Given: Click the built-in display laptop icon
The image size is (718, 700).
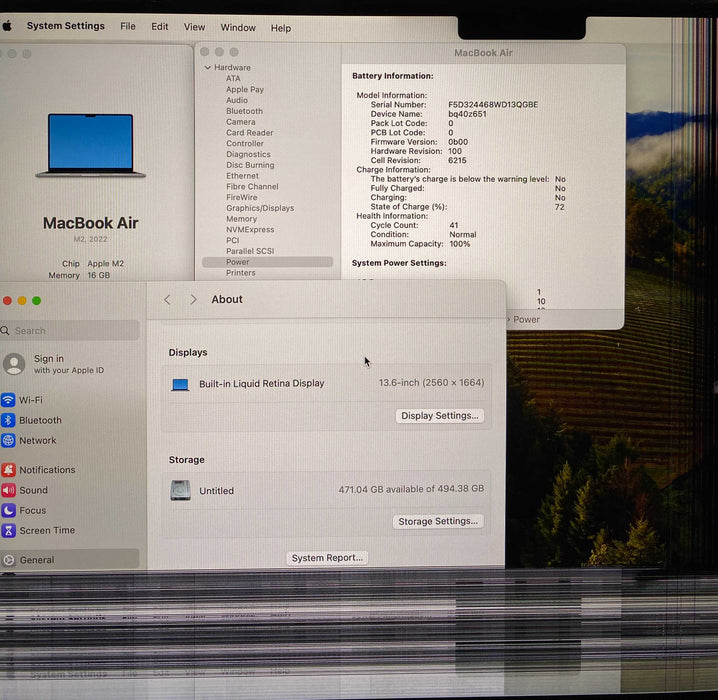Looking at the screenshot, I should tap(180, 384).
